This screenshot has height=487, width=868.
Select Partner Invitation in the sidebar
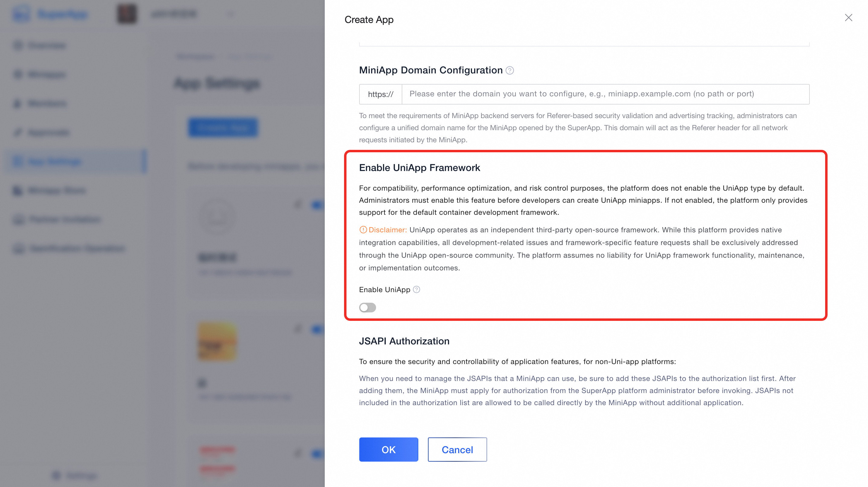(65, 220)
